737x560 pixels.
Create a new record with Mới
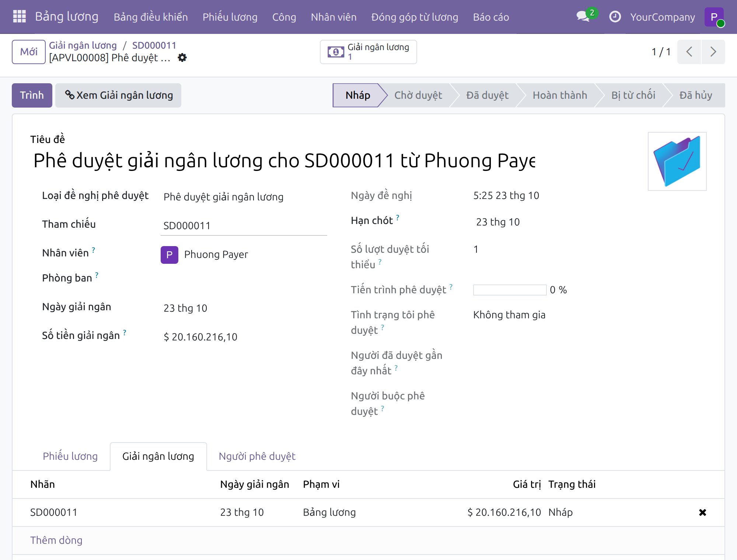tap(29, 52)
